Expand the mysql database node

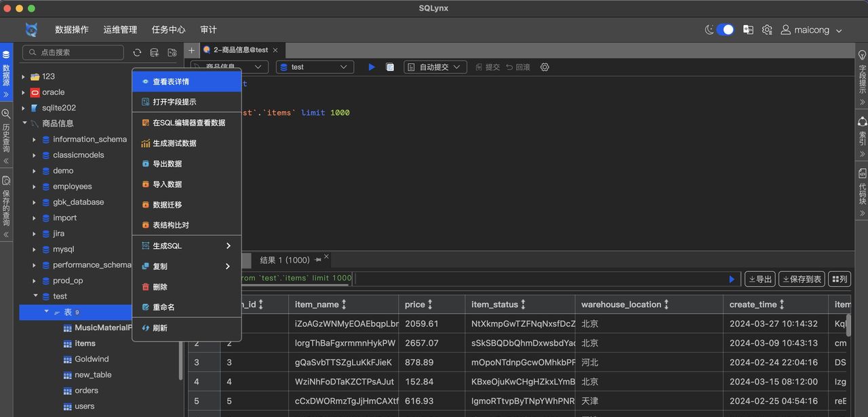(x=33, y=249)
